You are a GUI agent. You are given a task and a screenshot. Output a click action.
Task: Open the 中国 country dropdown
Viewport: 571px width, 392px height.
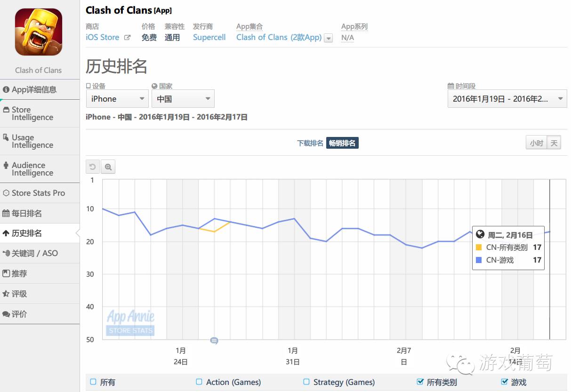tap(183, 99)
